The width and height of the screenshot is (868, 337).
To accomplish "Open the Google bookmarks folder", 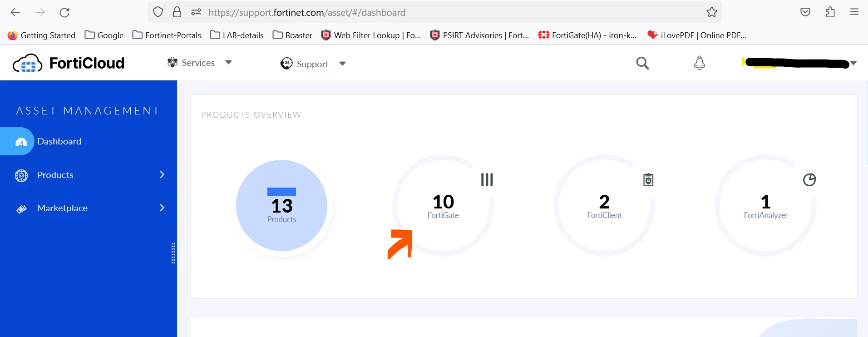I will 104,35.
